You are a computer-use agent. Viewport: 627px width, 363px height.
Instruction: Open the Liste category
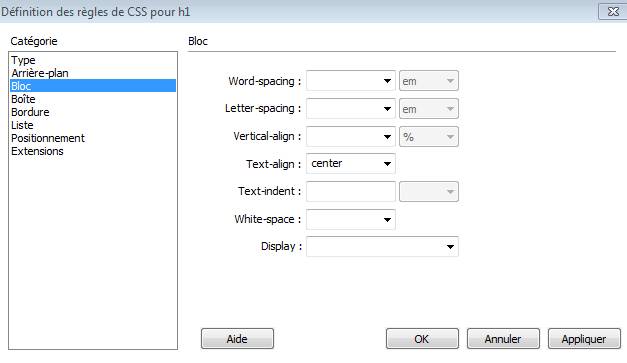(x=22, y=125)
